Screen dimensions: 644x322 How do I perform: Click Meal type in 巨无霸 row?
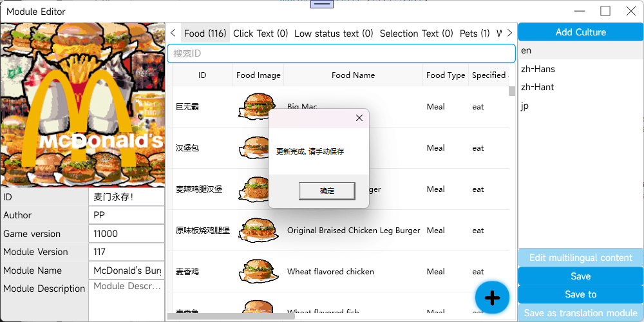click(436, 107)
